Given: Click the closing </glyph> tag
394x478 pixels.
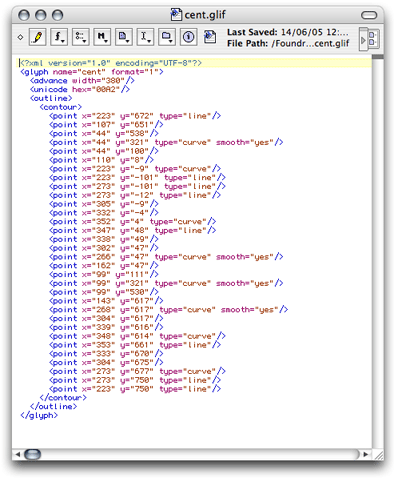Looking at the screenshot, I should 39,415.
